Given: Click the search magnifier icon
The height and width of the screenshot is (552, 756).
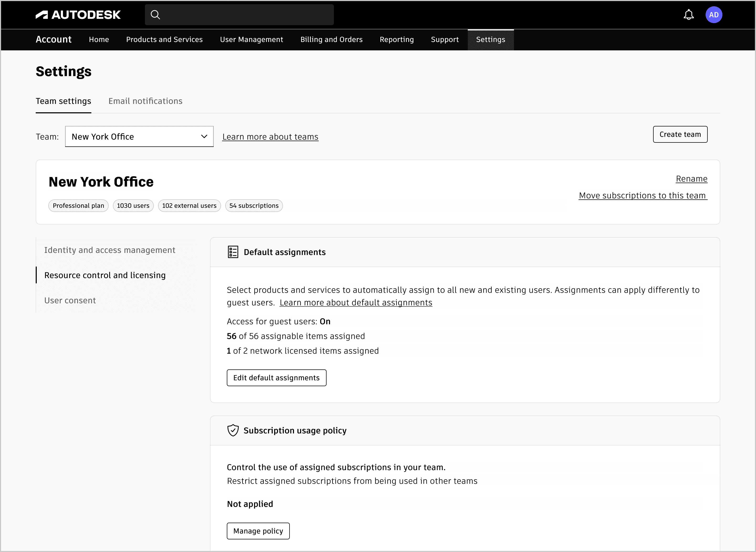Looking at the screenshot, I should pos(155,15).
